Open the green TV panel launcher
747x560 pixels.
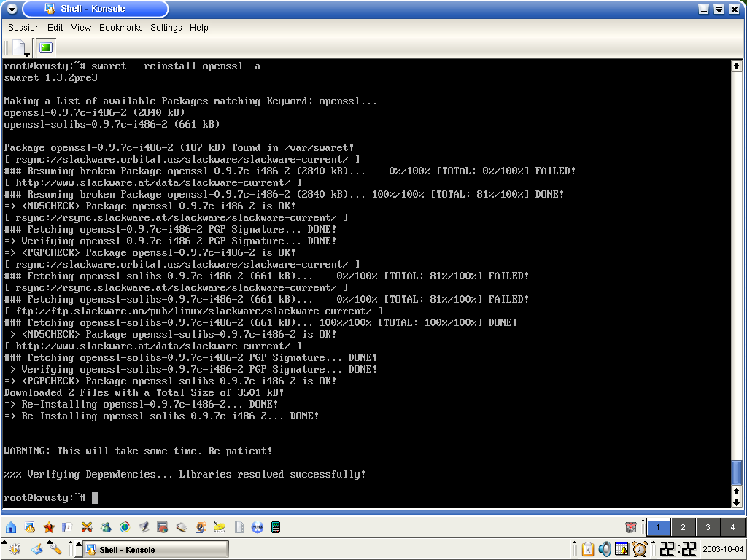click(276, 527)
